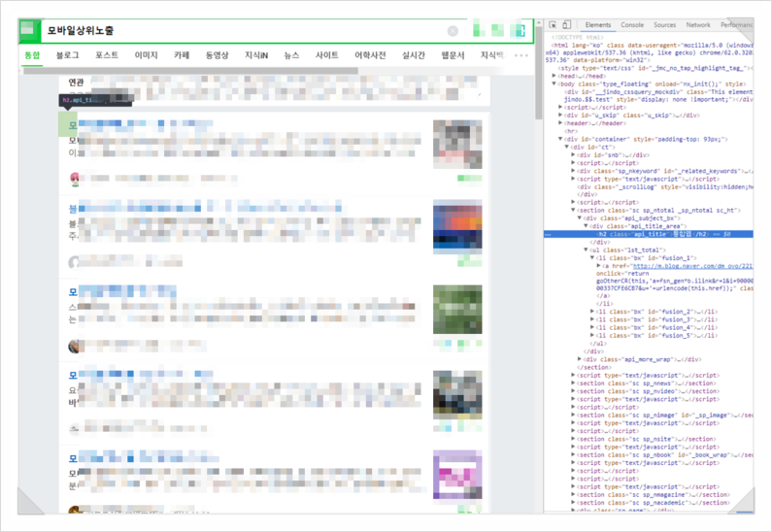Screen dimensions: 772x532
Task: Expand the li id="fusion_2" node
Action: pos(592,312)
